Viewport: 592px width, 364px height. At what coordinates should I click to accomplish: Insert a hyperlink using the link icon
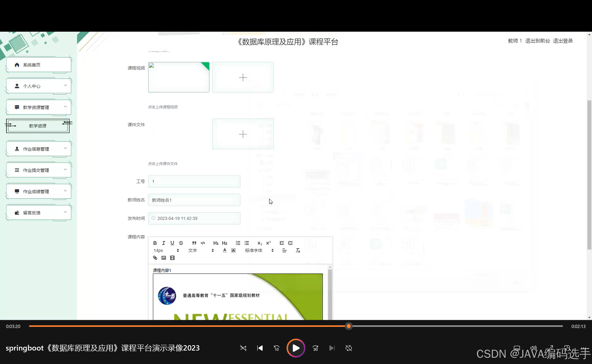pyautogui.click(x=155, y=258)
